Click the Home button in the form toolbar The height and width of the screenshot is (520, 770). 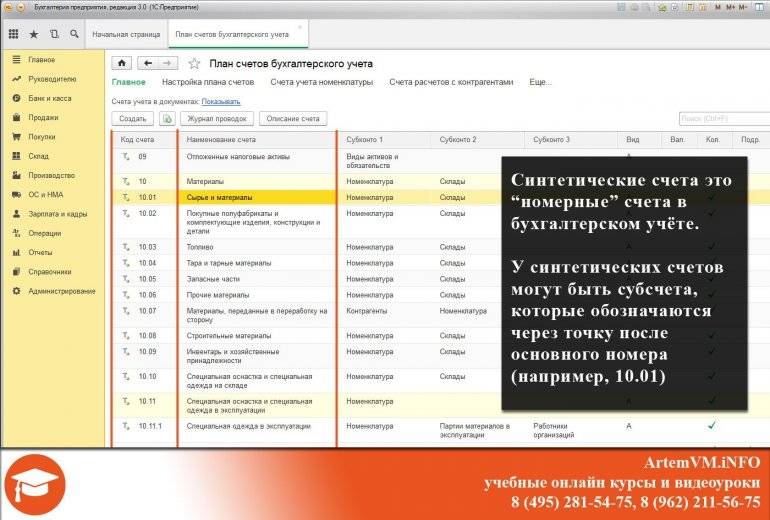(122, 62)
